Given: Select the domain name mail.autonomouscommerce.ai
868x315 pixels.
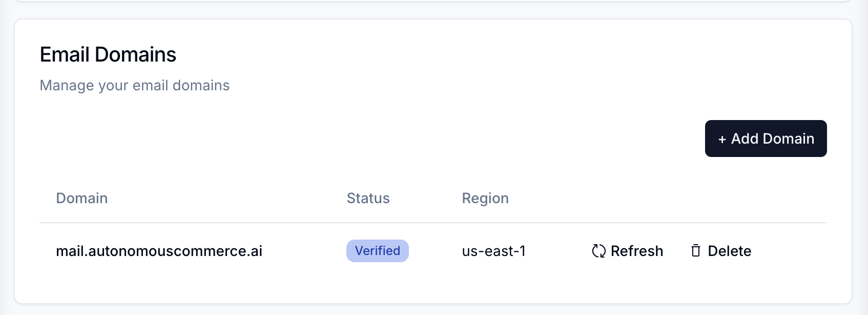Looking at the screenshot, I should pyautogui.click(x=159, y=251).
